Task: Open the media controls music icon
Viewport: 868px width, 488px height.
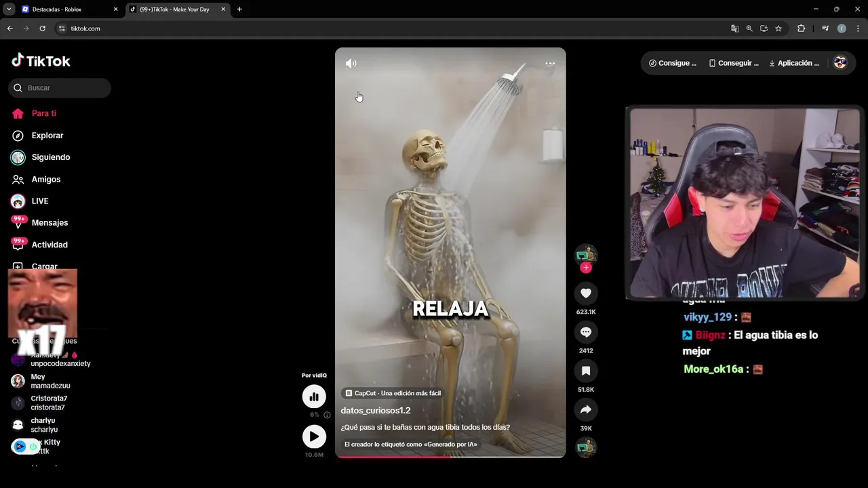Action: coord(825,28)
